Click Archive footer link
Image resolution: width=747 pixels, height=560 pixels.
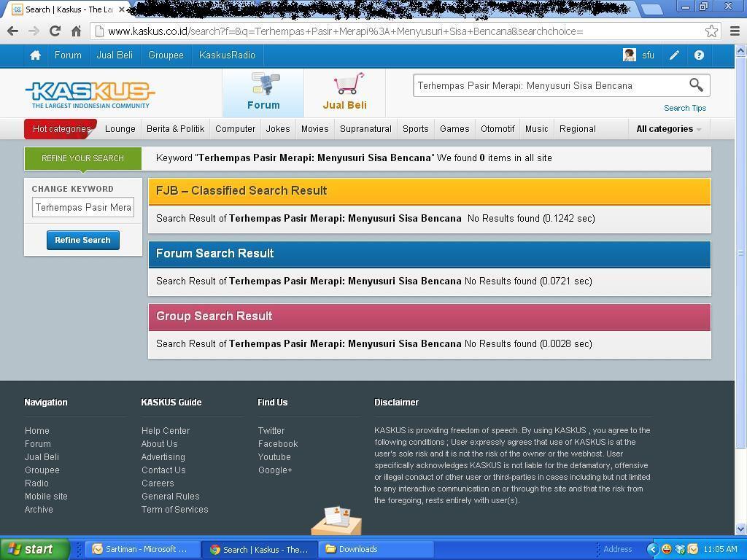pos(39,510)
